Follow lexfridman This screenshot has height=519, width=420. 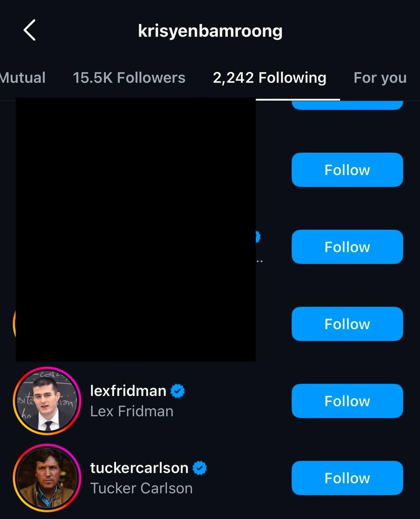(x=347, y=401)
